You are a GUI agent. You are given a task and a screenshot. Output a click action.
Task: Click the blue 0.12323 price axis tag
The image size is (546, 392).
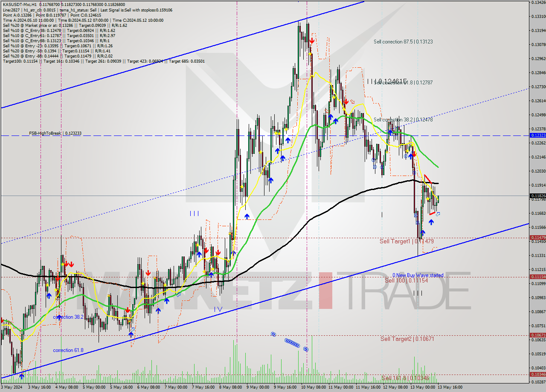[537, 135]
